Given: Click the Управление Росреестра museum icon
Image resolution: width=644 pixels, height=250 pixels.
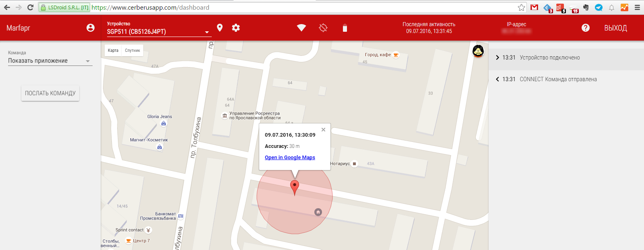Looking at the screenshot, I should pyautogui.click(x=225, y=116).
